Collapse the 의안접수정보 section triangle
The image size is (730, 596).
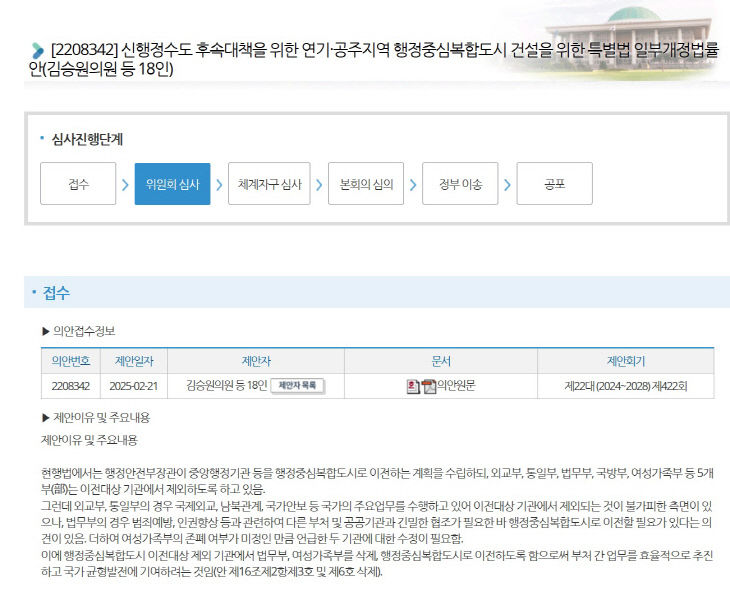46,331
